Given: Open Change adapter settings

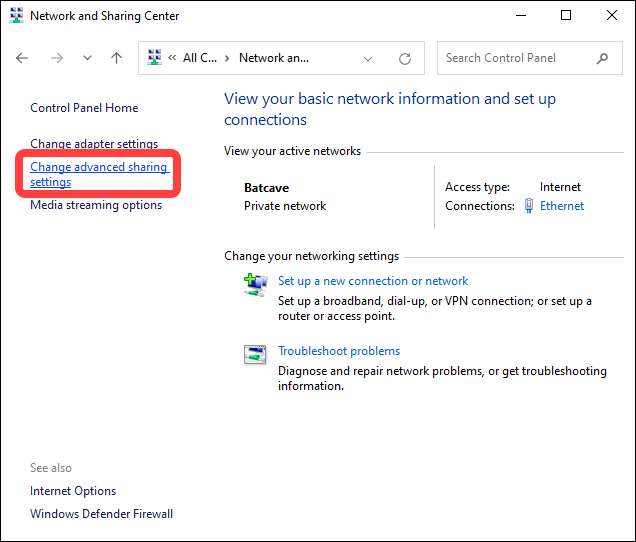Looking at the screenshot, I should tap(94, 144).
